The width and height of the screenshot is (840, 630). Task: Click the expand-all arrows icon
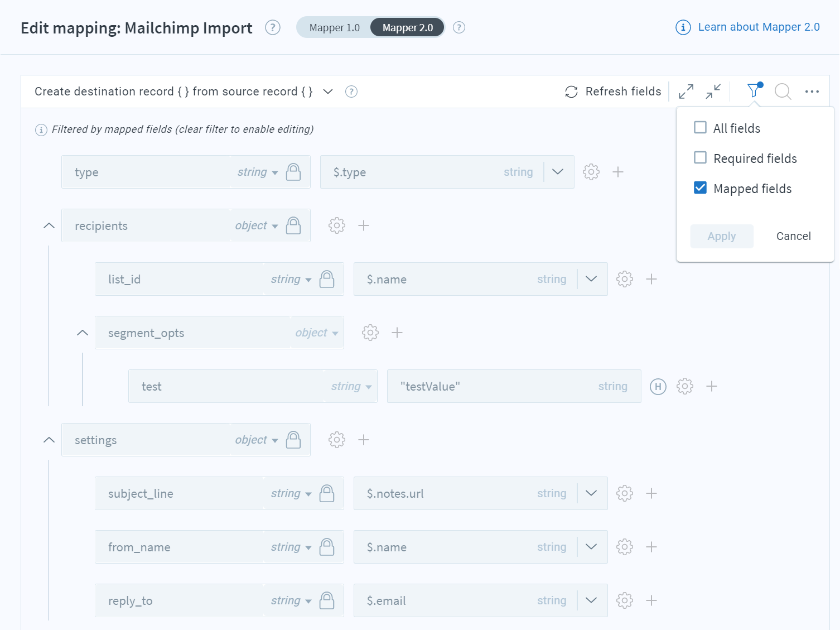pos(685,91)
